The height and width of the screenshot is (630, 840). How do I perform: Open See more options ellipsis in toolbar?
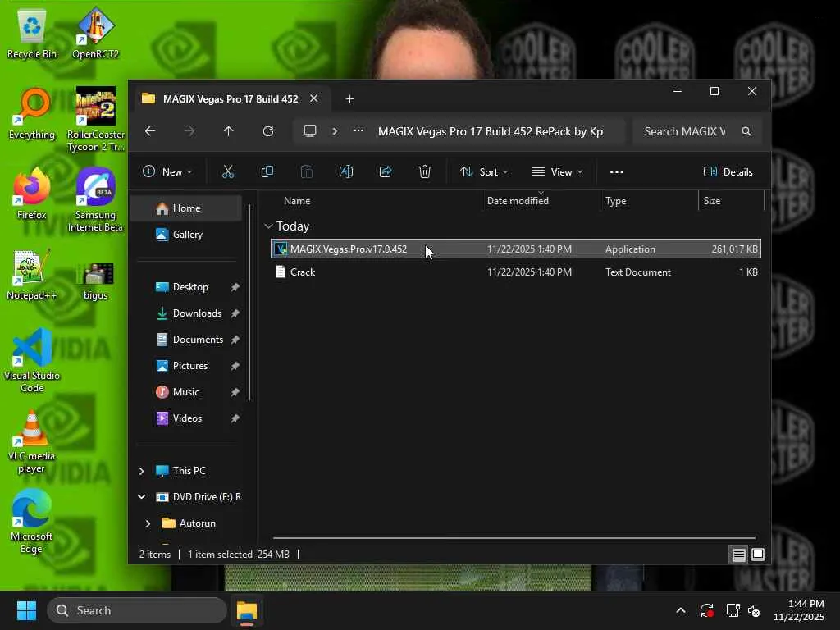pos(617,172)
